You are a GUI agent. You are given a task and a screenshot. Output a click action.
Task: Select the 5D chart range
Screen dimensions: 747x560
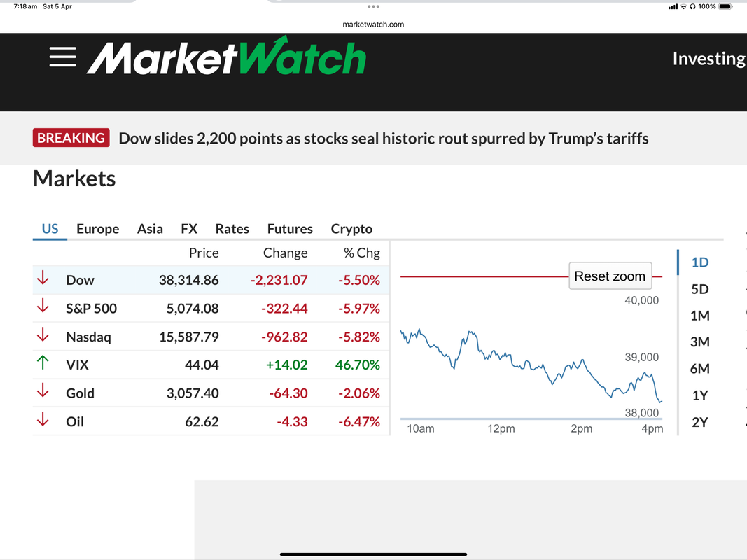pos(700,289)
